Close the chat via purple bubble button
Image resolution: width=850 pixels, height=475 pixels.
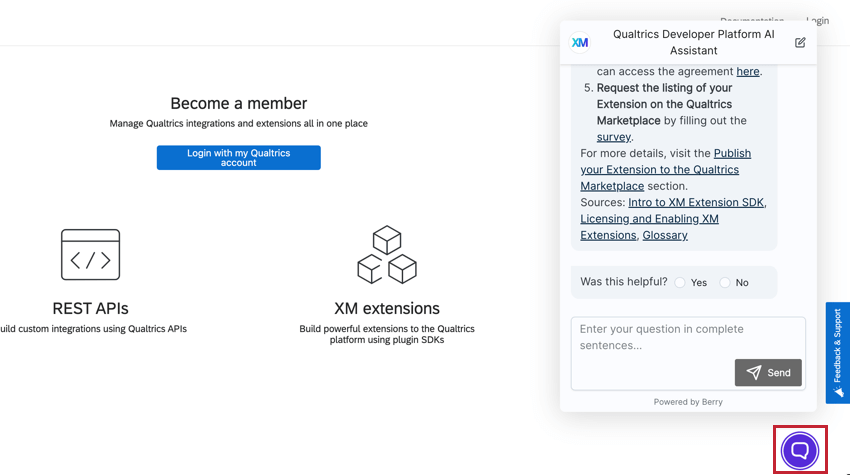[x=800, y=450]
